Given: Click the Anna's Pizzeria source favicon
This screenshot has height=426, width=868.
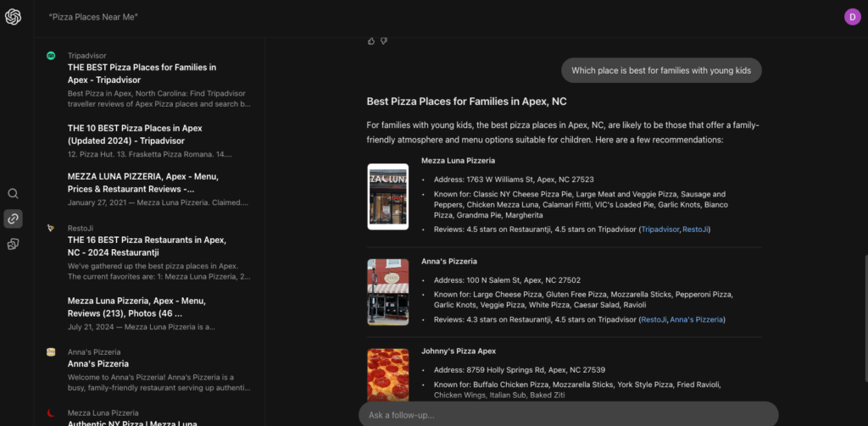Looking at the screenshot, I should pos(51,351).
